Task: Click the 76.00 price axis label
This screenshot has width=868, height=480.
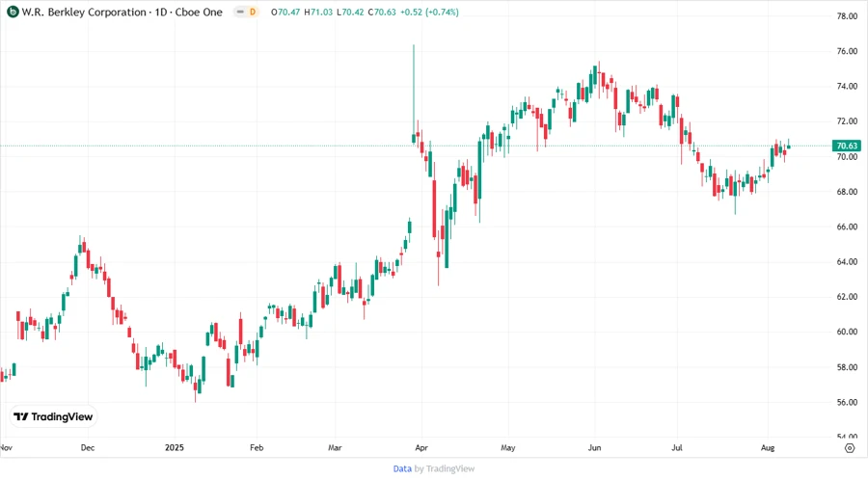Action: click(847, 51)
